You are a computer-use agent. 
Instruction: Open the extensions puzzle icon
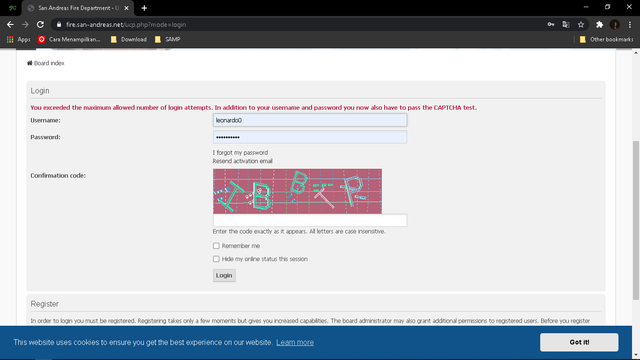coord(599,24)
